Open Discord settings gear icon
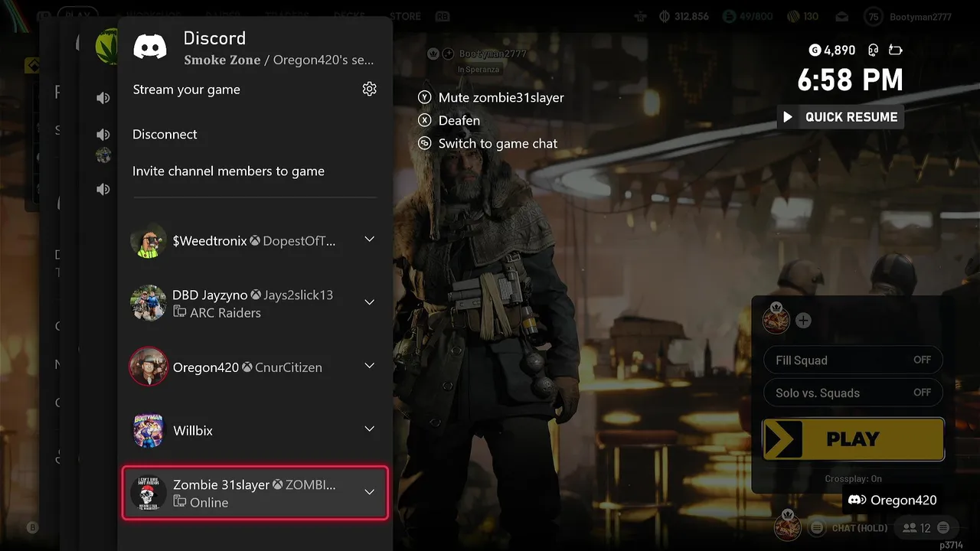Image resolution: width=980 pixels, height=551 pixels. 370,90
